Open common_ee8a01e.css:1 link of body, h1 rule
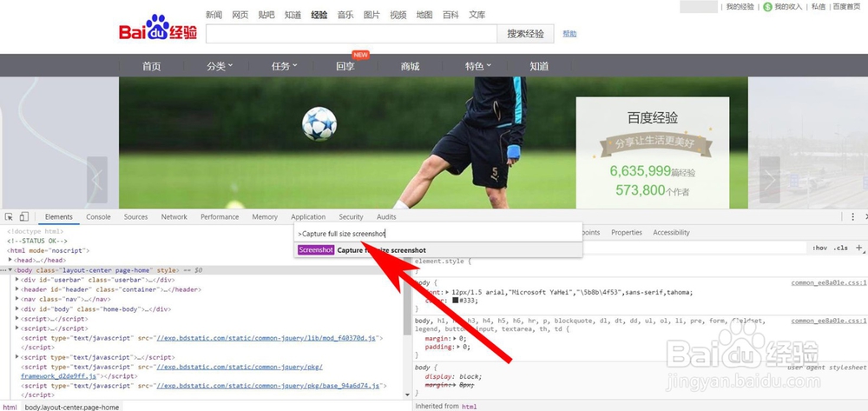Image resolution: width=868 pixels, height=411 pixels. 829,321
